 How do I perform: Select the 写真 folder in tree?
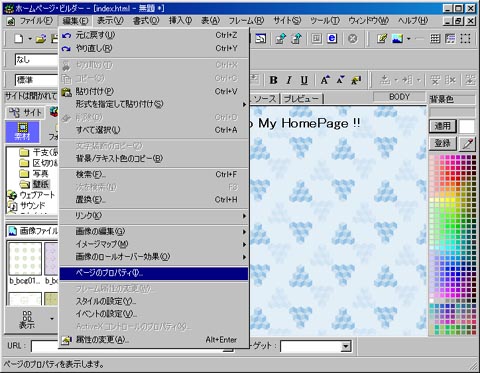point(34,174)
